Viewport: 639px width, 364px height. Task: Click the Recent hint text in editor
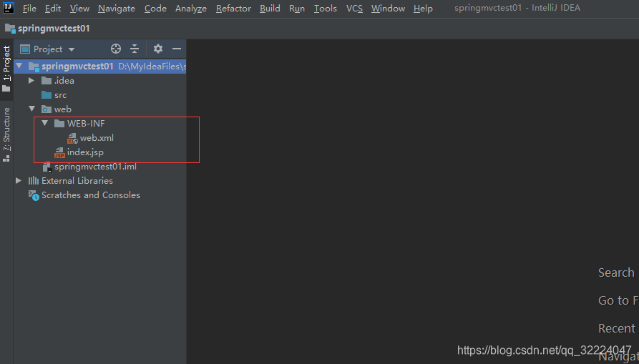click(x=617, y=328)
